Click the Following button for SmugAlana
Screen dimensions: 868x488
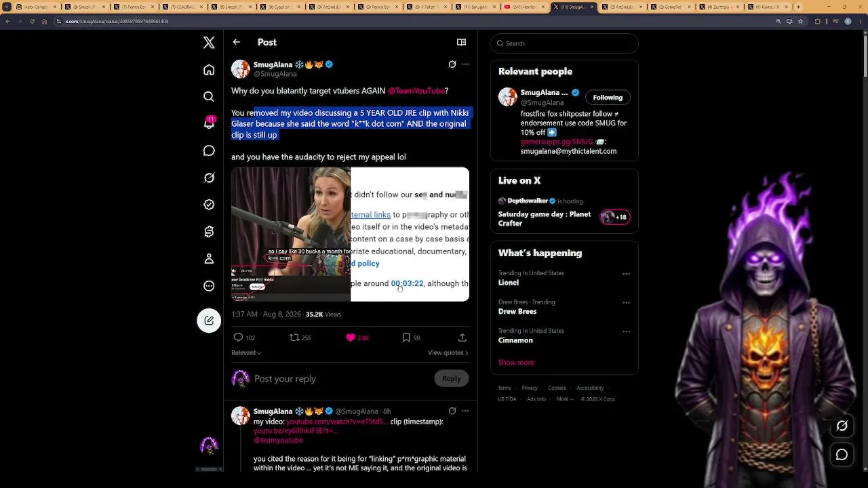[608, 98]
